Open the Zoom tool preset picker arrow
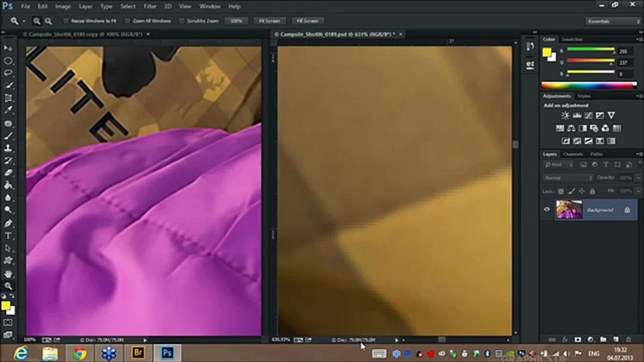The height and width of the screenshot is (362, 644). (24, 21)
